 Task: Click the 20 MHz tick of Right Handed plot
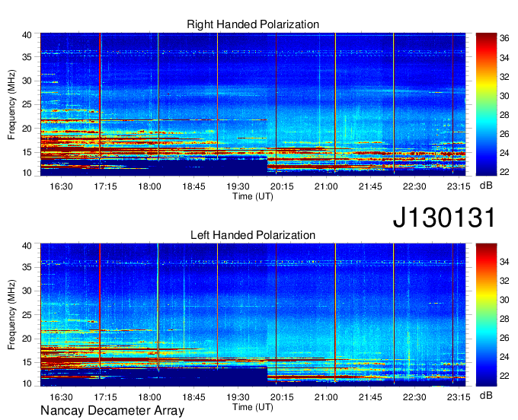click(27, 129)
